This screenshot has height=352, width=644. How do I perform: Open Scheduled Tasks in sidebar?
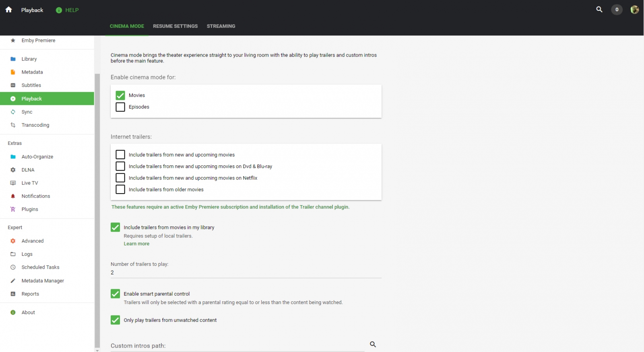47,268
